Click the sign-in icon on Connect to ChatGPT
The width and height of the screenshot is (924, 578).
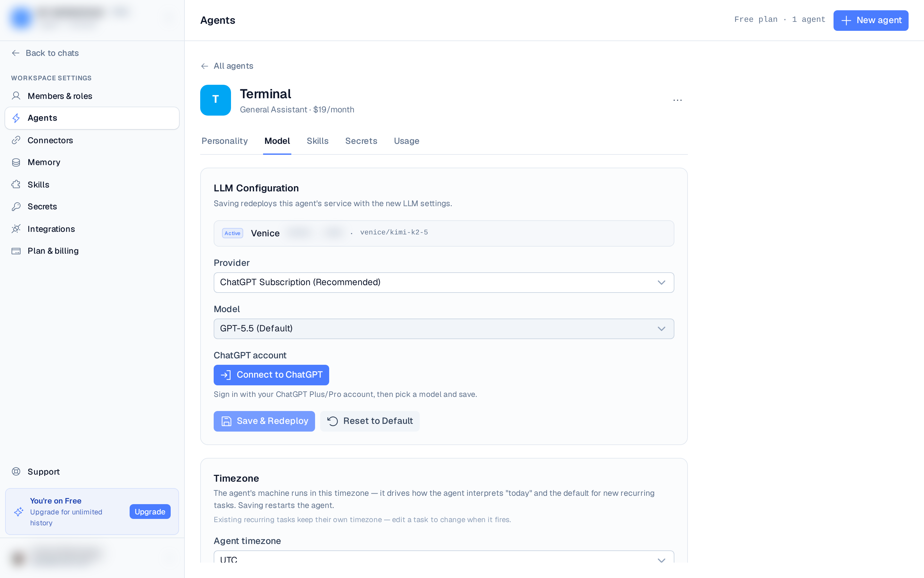coord(226,375)
